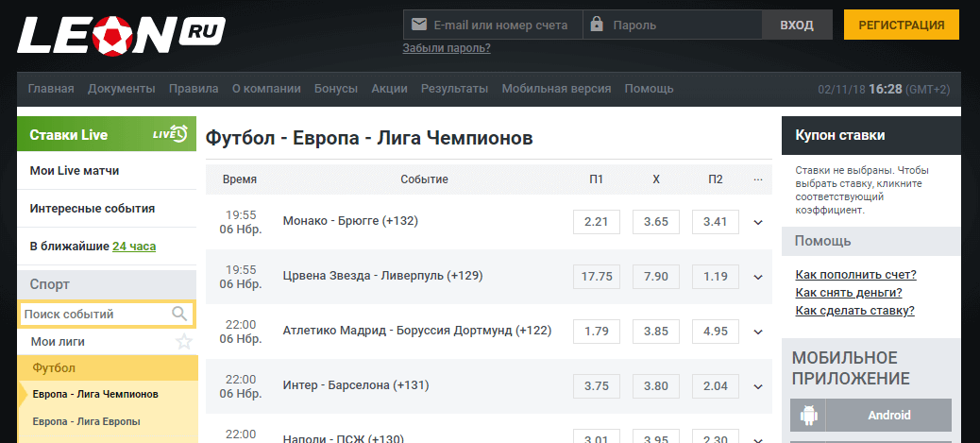980x443 pixels.
Task: Click the Событие column header
Action: click(424, 179)
